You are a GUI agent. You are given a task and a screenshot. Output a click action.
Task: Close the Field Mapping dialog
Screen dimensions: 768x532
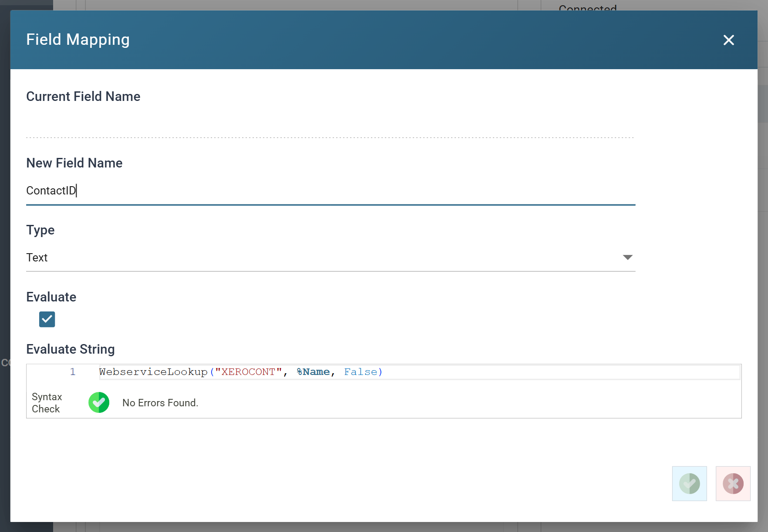pyautogui.click(x=729, y=40)
